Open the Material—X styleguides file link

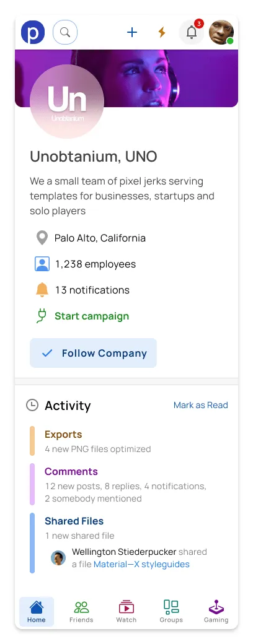pos(141,564)
